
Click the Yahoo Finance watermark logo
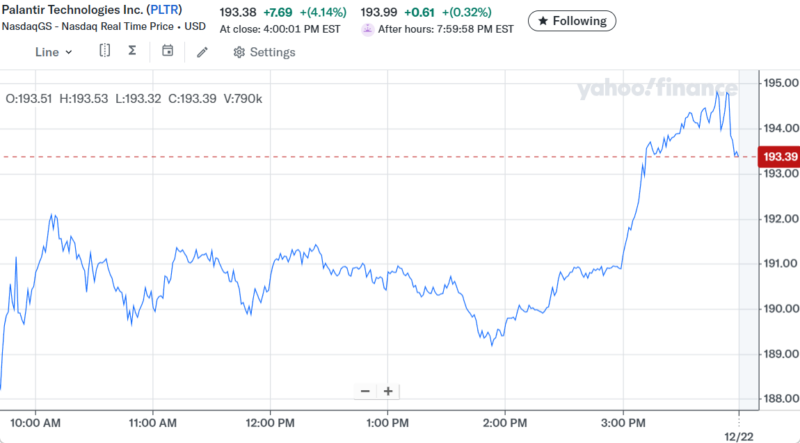point(658,89)
